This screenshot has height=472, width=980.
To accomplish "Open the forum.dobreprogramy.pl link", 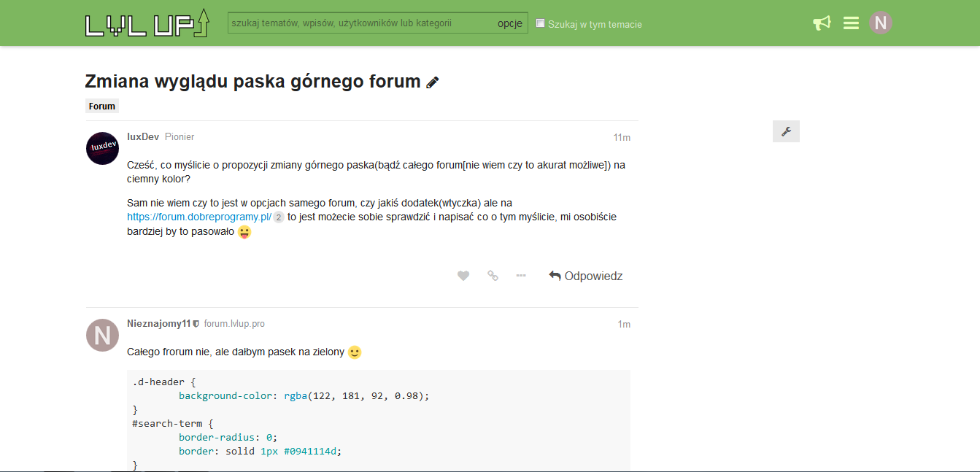I will 199,217.
